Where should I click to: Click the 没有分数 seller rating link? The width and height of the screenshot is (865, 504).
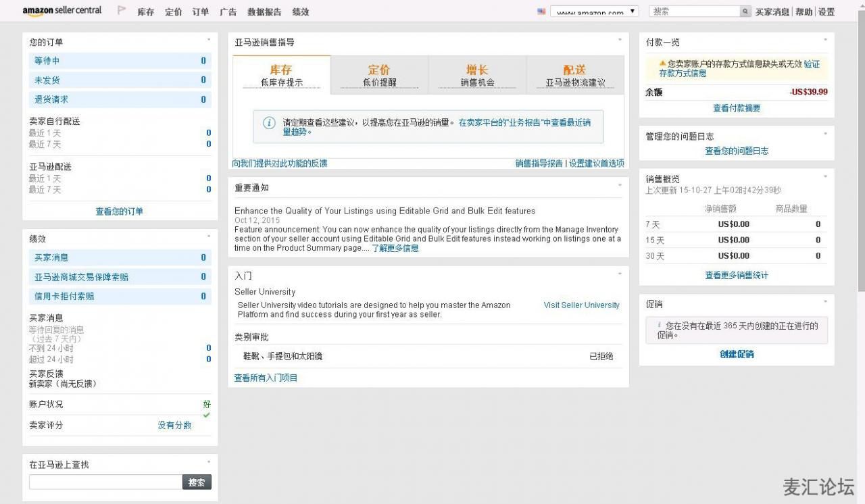175,425
